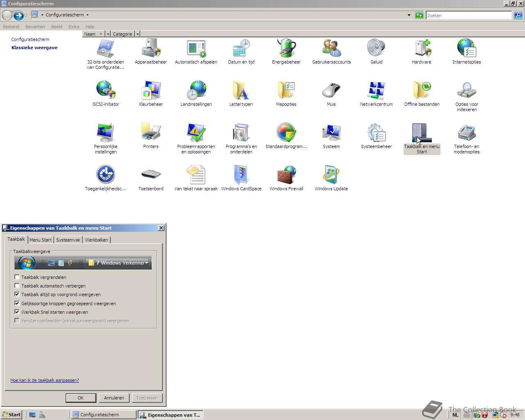
Task: Open Programma's en onderdelen icon
Action: click(241, 132)
